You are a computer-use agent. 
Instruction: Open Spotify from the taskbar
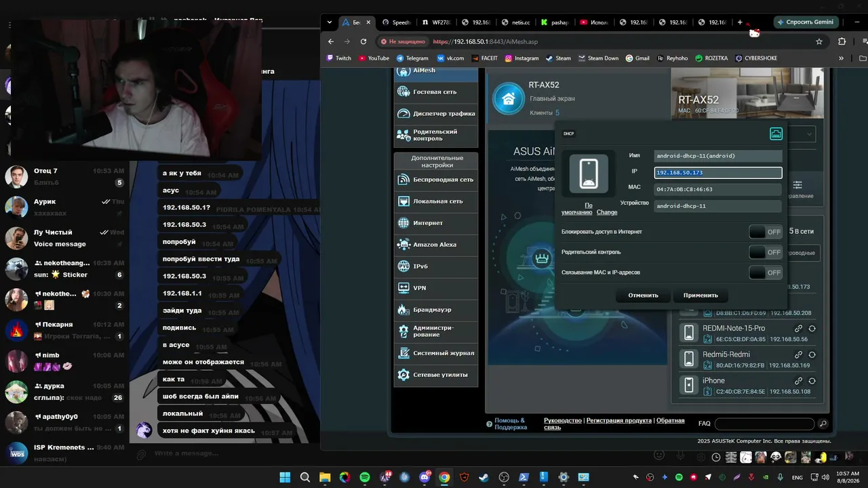point(365,477)
